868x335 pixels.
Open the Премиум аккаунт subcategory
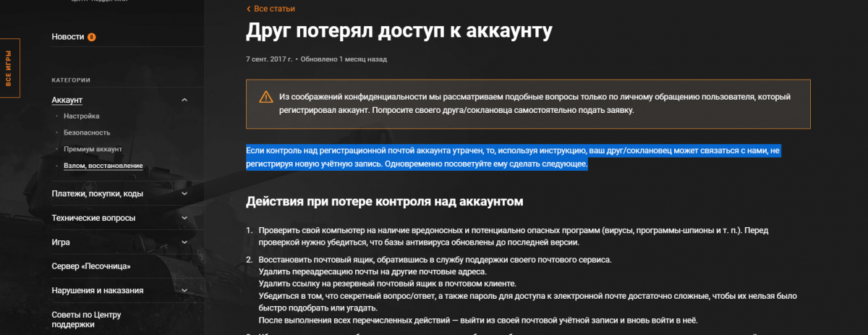point(93,149)
